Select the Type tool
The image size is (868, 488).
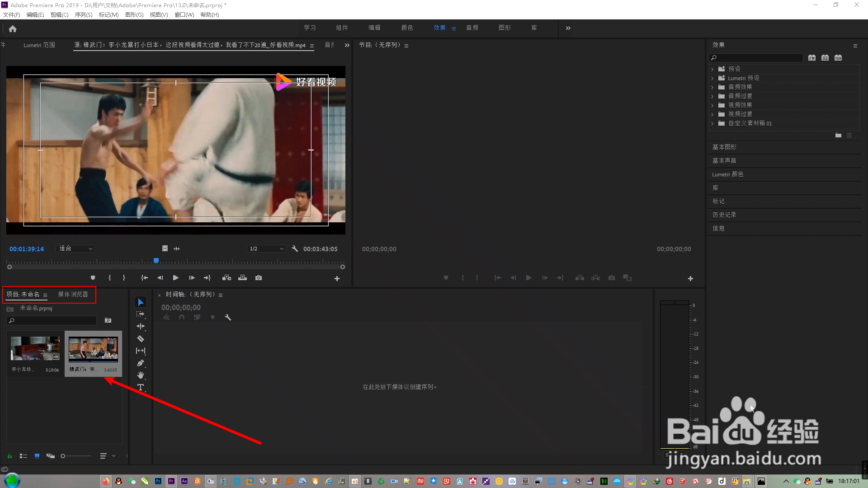pos(141,387)
